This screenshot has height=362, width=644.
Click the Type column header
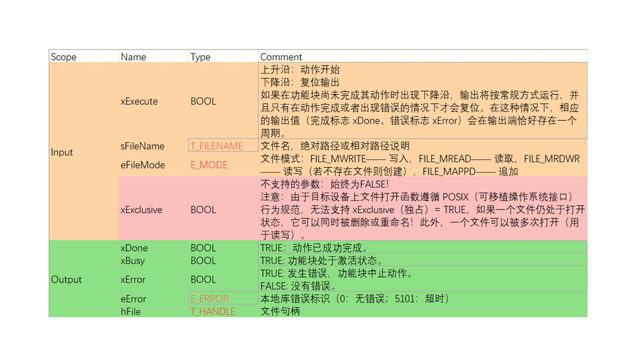pos(200,57)
